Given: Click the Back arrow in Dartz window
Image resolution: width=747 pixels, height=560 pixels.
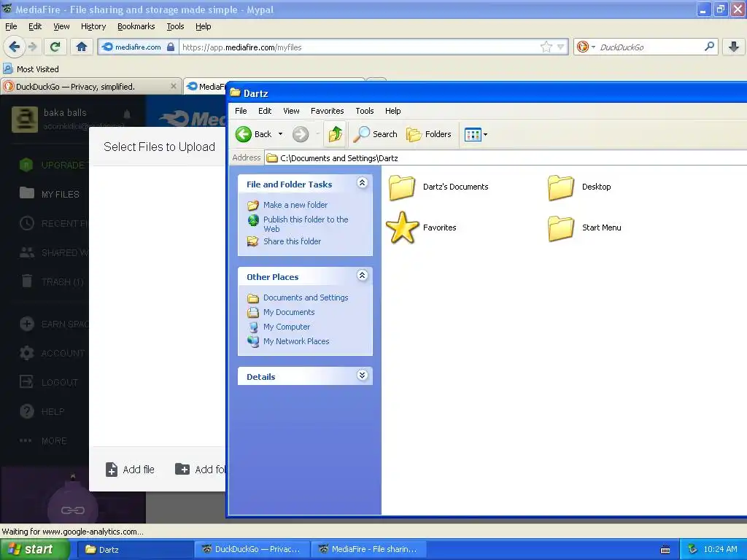Looking at the screenshot, I should [244, 134].
